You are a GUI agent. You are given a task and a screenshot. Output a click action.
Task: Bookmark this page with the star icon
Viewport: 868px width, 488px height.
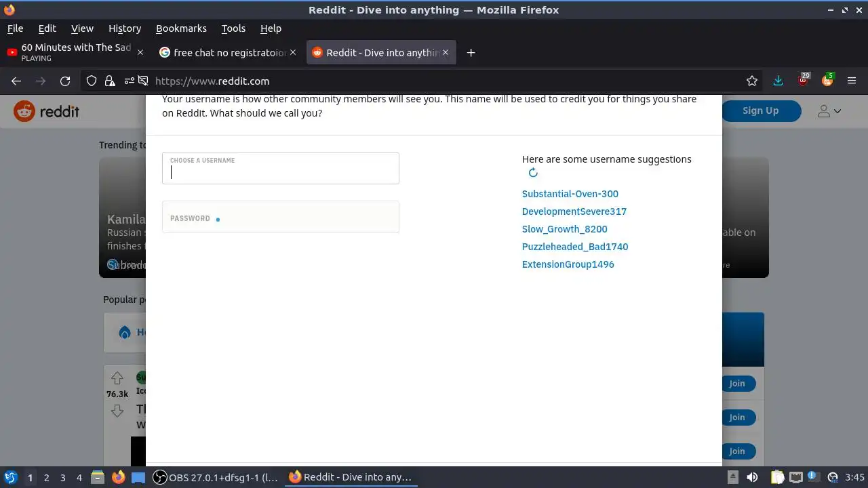tap(752, 81)
